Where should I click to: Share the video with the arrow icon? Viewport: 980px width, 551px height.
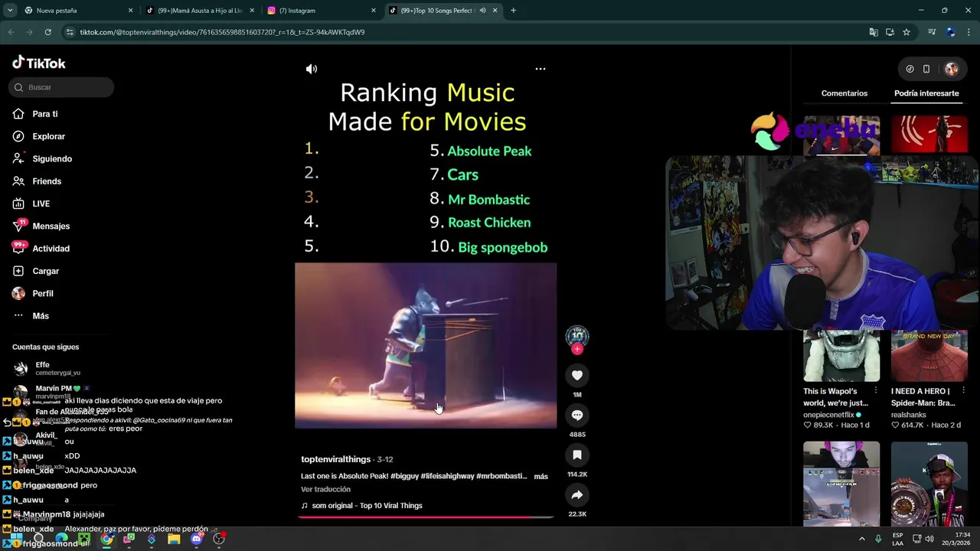(x=577, y=494)
